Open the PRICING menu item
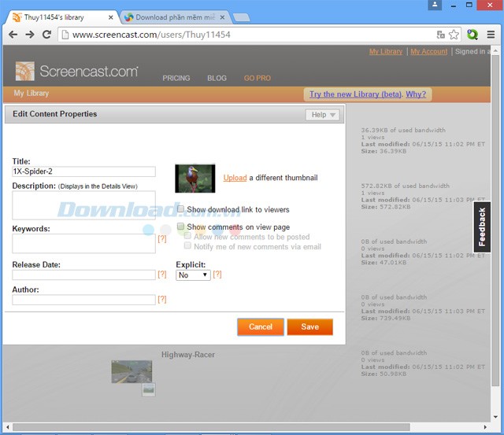504x435 pixels. tap(176, 78)
